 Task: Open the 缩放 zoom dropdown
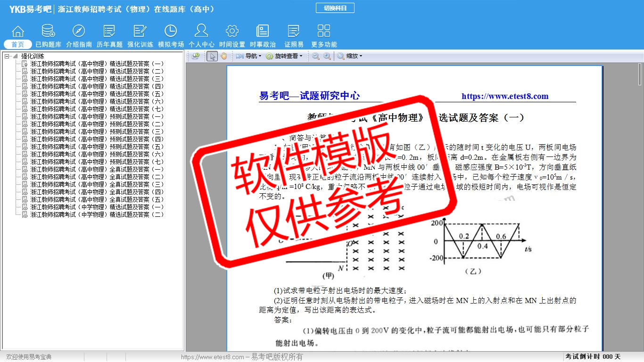[350, 56]
